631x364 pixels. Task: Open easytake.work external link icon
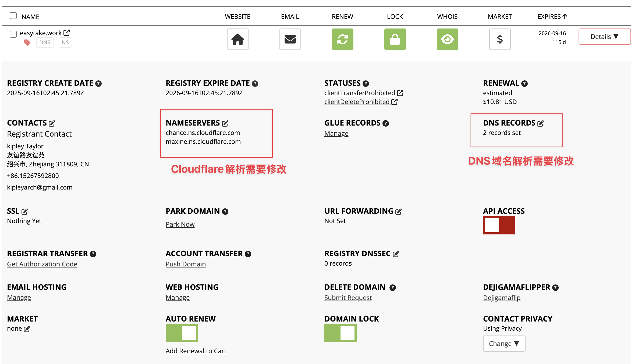coord(67,33)
